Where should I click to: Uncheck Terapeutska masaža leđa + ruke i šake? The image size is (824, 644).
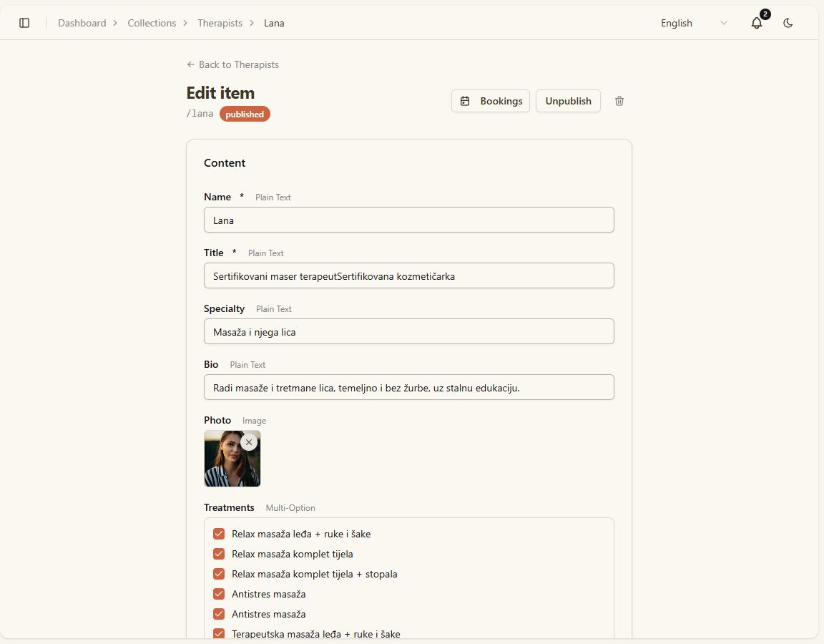[x=219, y=634]
